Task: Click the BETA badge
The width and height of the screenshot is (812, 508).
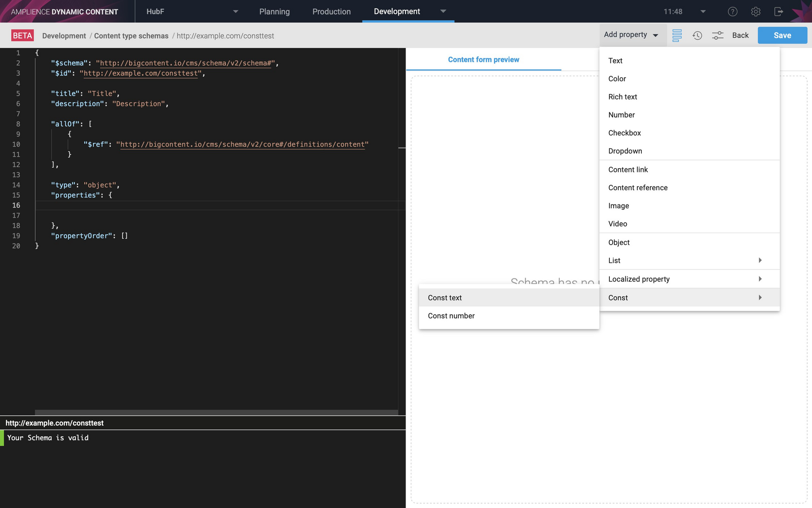Action: (22, 35)
